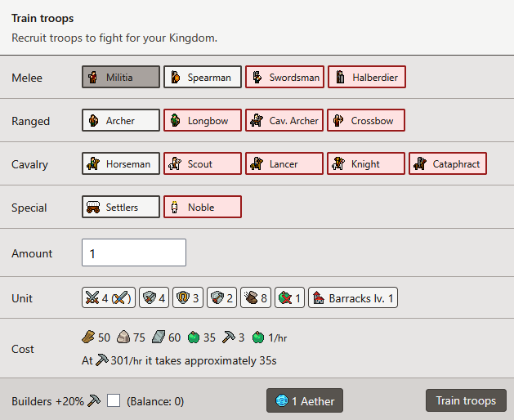This screenshot has width=514, height=420.
Task: Click the Train troops heading
Action: [42, 18]
